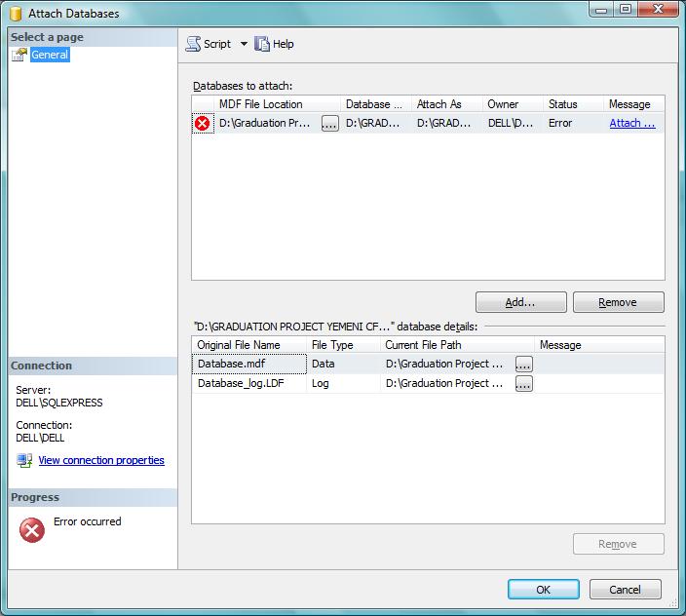Image resolution: width=686 pixels, height=616 pixels.
Task: Browse path for Database_log.LDF ellipsis button
Action: (x=523, y=384)
